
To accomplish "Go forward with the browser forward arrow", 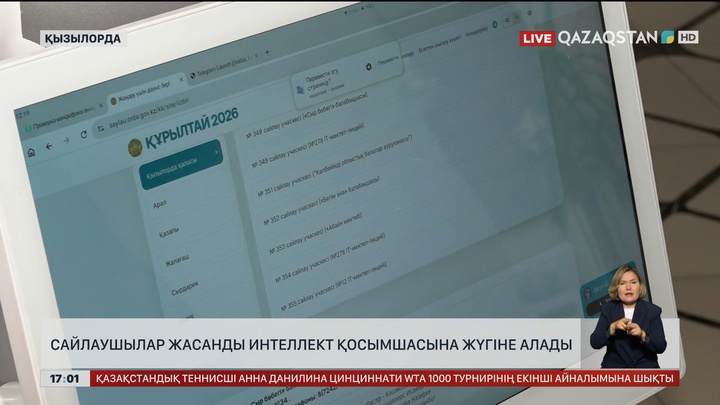I will [66, 141].
